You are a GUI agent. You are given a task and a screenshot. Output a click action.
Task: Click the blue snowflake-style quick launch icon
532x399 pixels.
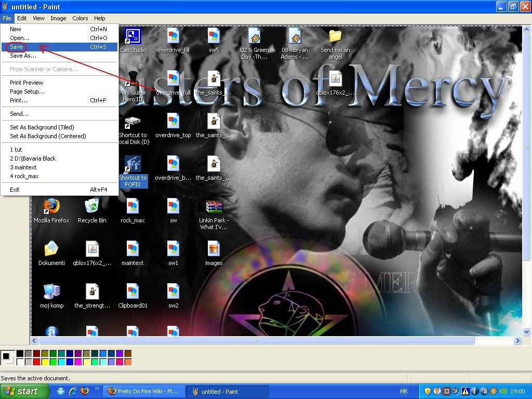(x=61, y=391)
